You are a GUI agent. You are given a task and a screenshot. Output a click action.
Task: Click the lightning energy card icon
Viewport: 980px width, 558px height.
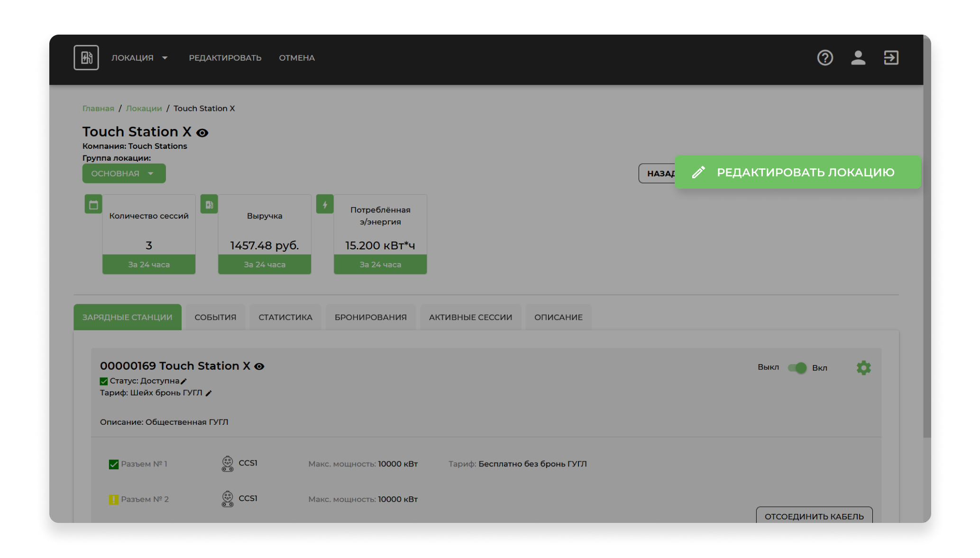[325, 204]
